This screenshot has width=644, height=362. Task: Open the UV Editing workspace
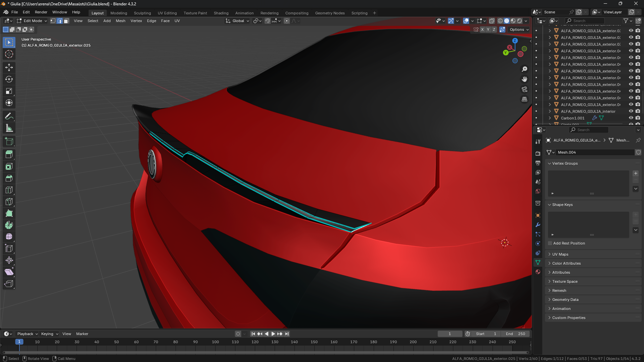[x=167, y=13]
